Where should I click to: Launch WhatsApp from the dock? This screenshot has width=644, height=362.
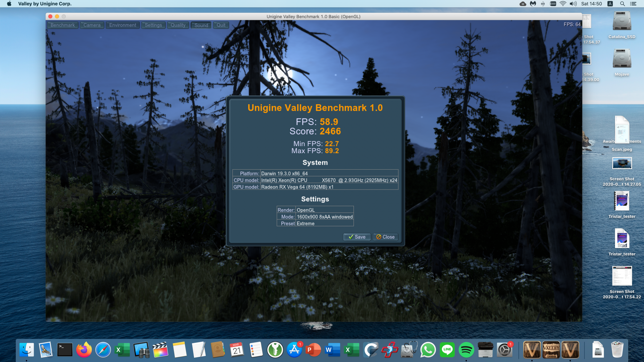point(428,350)
